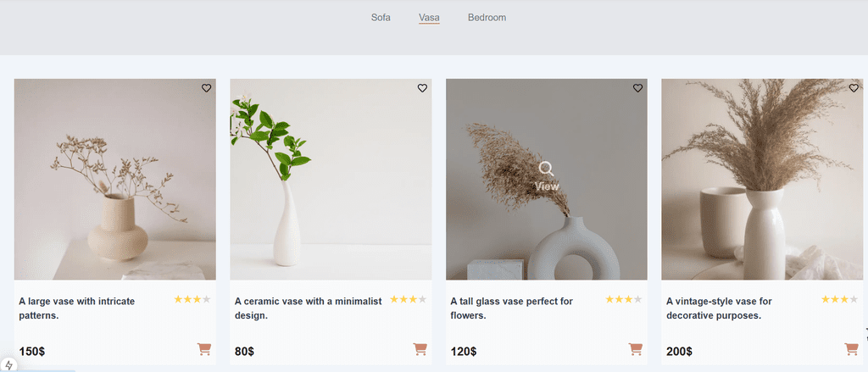Switch to the Sofa category tab
This screenshot has width=868, height=372.
pos(381,18)
